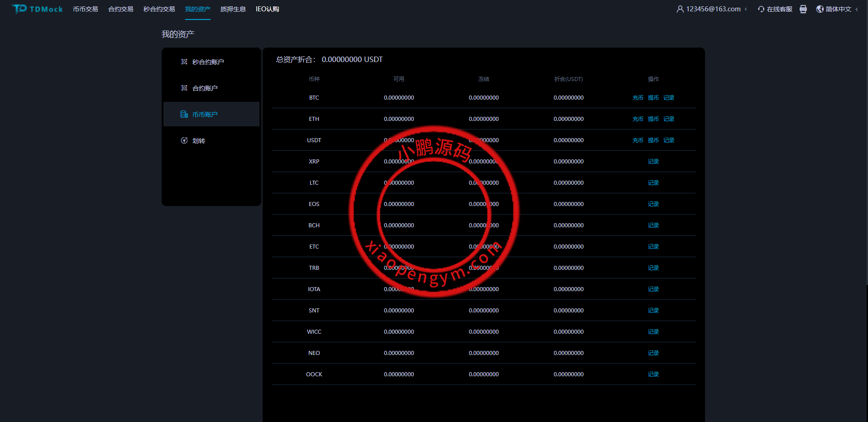Click the headset icon for 在线客服
The height and width of the screenshot is (422, 868).
[761, 9]
